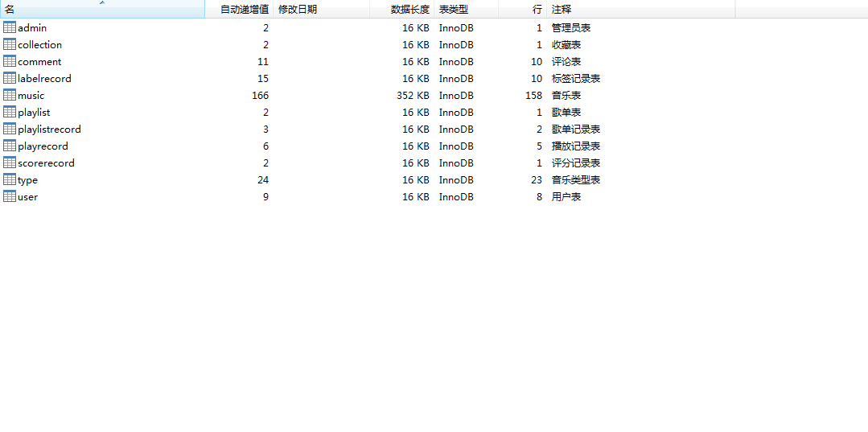
Task: Select the playrecord table name
Action: click(x=43, y=146)
